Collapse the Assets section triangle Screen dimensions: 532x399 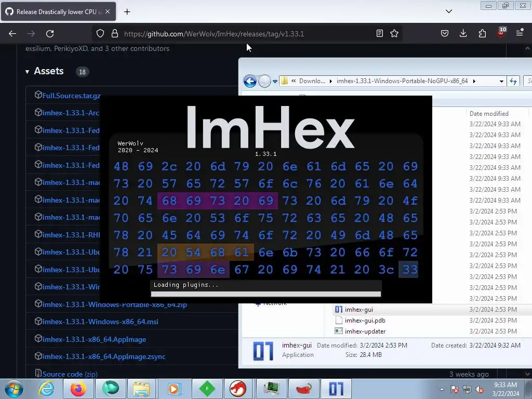tap(27, 72)
